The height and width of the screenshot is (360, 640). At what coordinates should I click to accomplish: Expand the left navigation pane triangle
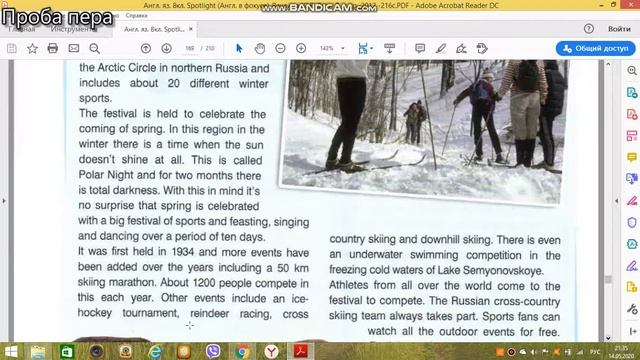tap(4, 201)
